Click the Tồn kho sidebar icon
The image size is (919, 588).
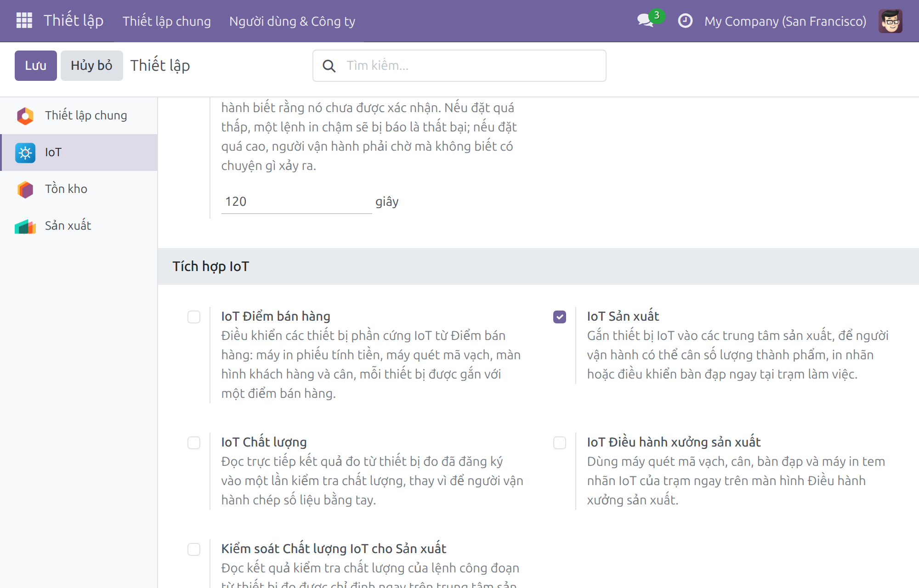point(25,189)
